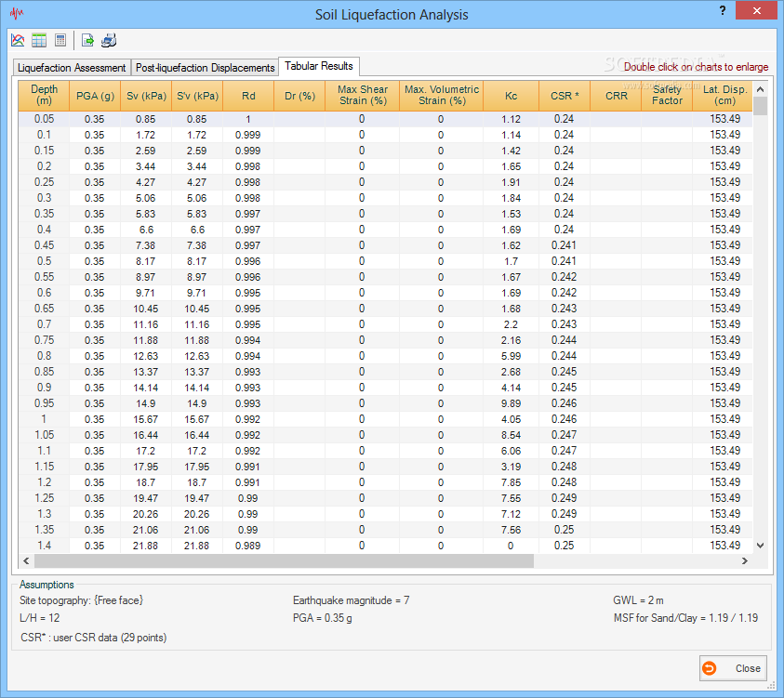Click the Depth (m) column header

click(44, 96)
